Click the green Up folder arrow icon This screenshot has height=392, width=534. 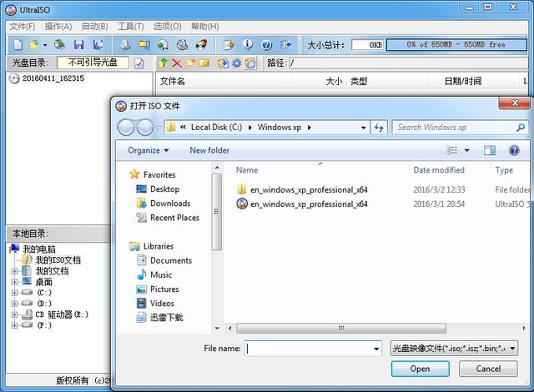[164, 63]
